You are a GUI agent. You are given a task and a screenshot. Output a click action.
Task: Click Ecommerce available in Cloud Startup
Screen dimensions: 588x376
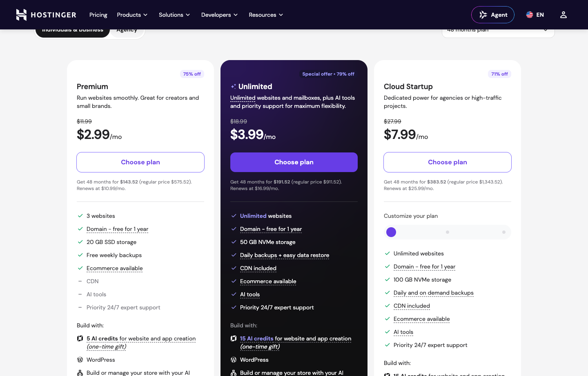pyautogui.click(x=422, y=319)
